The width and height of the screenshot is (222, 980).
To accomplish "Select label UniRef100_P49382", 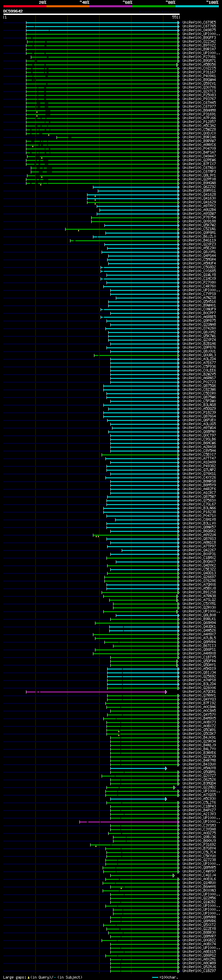I will pyautogui.click(x=199, y=466).
